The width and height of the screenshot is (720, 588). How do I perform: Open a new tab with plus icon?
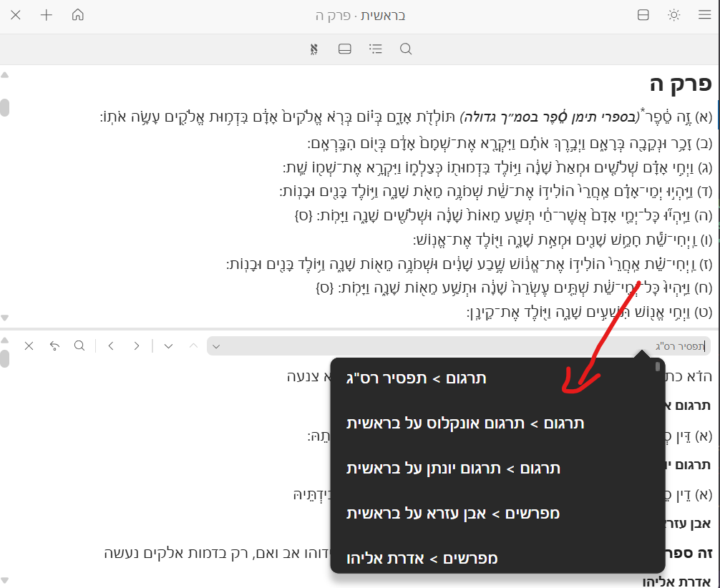pos(47,15)
